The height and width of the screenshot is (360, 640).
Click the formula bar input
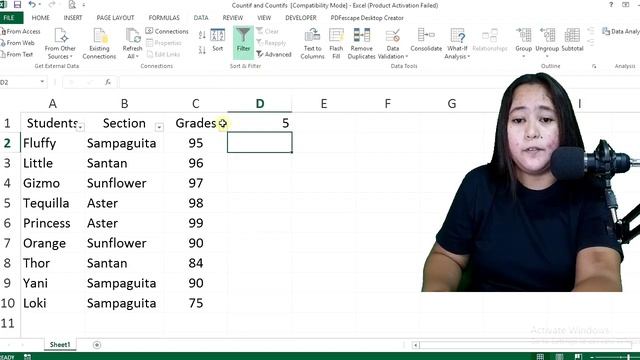coord(380,82)
